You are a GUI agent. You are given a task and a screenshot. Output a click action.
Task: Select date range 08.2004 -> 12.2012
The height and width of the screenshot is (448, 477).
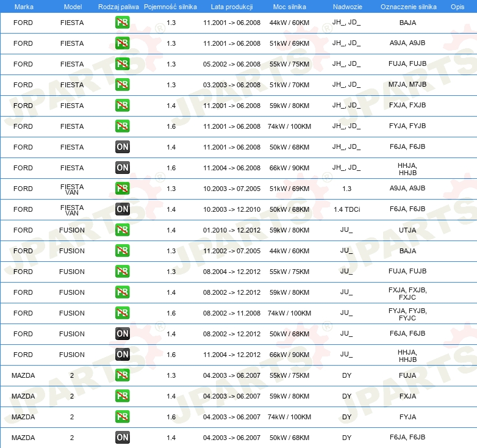tap(232, 272)
